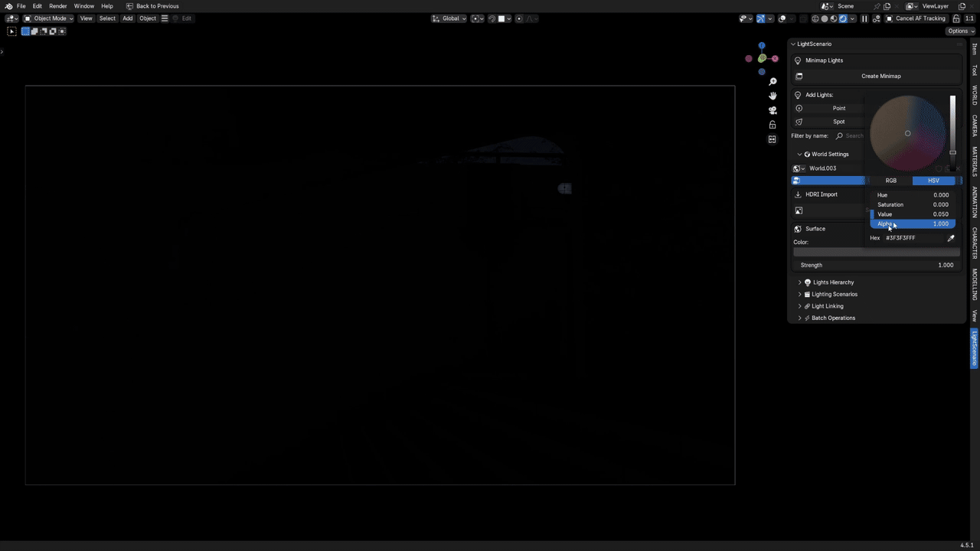Open the Window menu
980x551 pixels.
click(x=84, y=6)
